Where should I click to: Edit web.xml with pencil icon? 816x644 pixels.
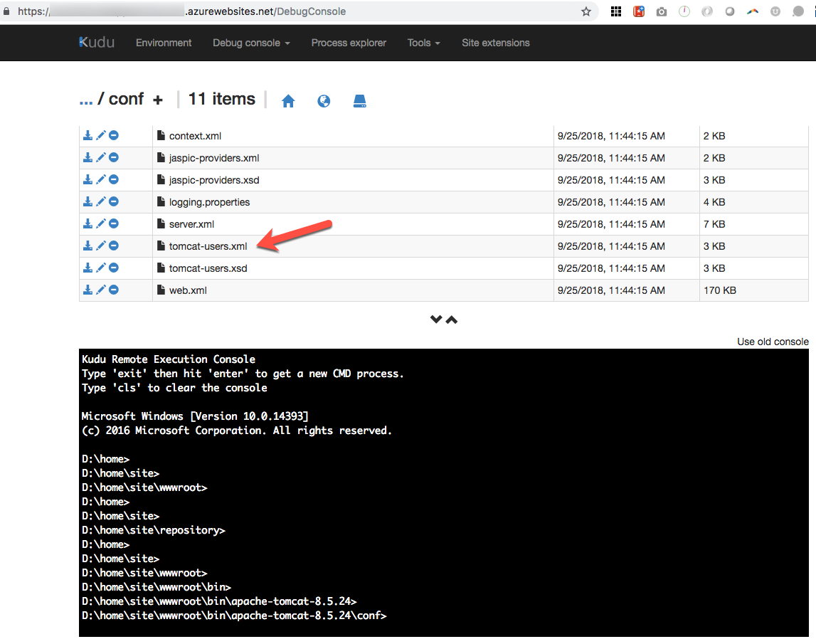tap(100, 290)
